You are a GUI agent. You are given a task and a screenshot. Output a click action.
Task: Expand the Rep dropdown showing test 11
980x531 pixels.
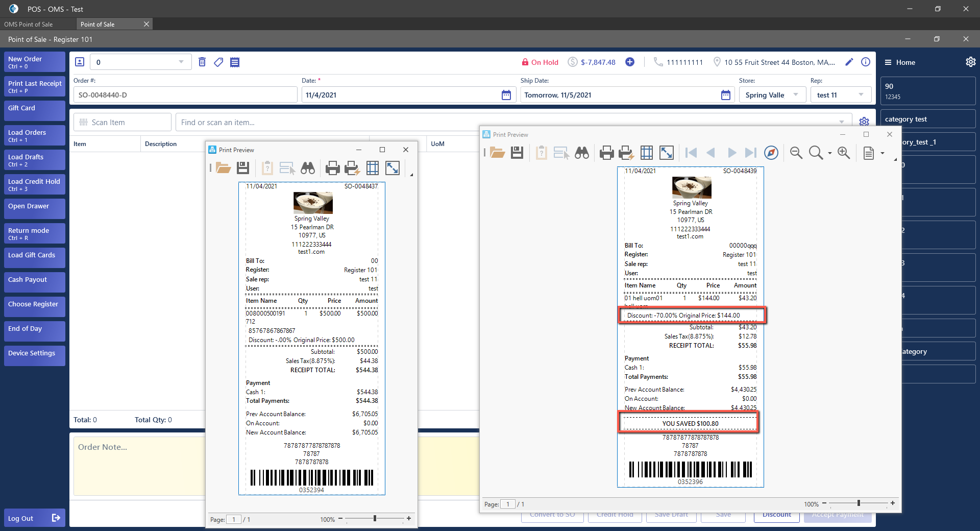pos(861,95)
